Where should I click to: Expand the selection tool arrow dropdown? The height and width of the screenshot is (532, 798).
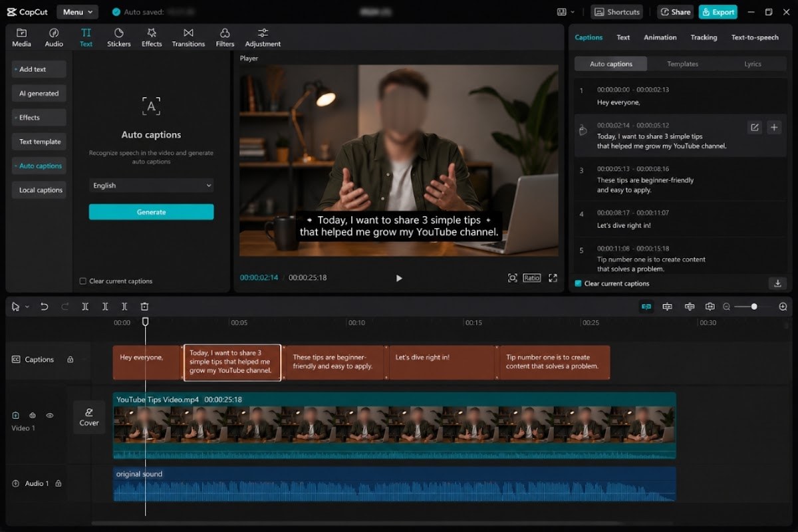27,307
